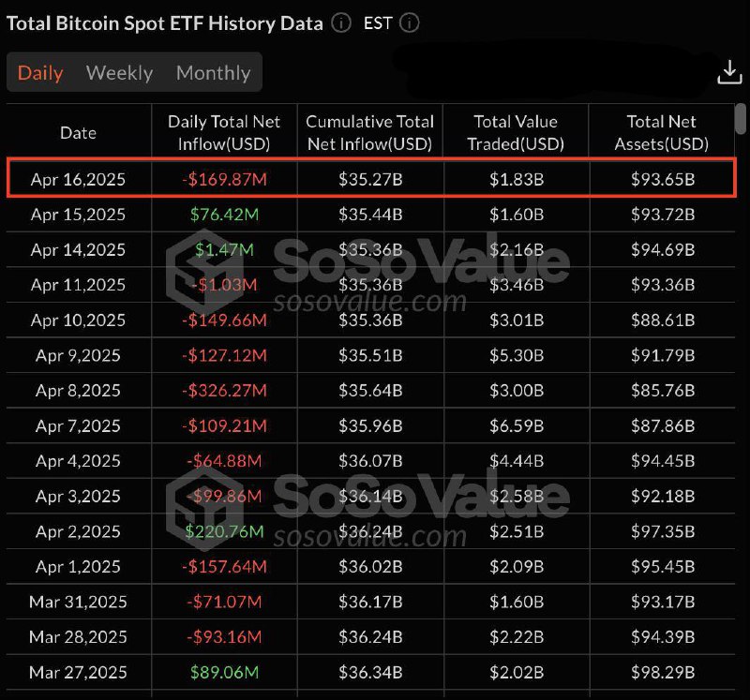The image size is (750, 700).
Task: Click the $220.76M inflow on Apr 2
Action: [x=224, y=531]
